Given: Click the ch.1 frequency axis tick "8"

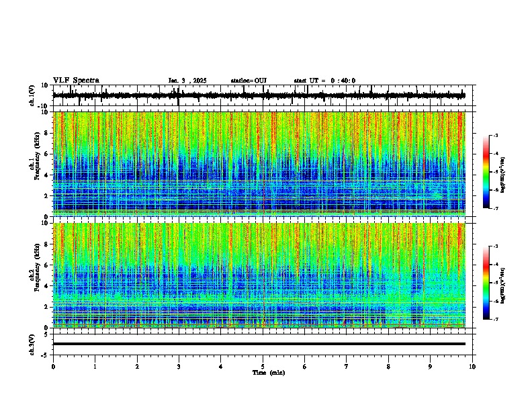Looking at the screenshot, I should point(46,133).
